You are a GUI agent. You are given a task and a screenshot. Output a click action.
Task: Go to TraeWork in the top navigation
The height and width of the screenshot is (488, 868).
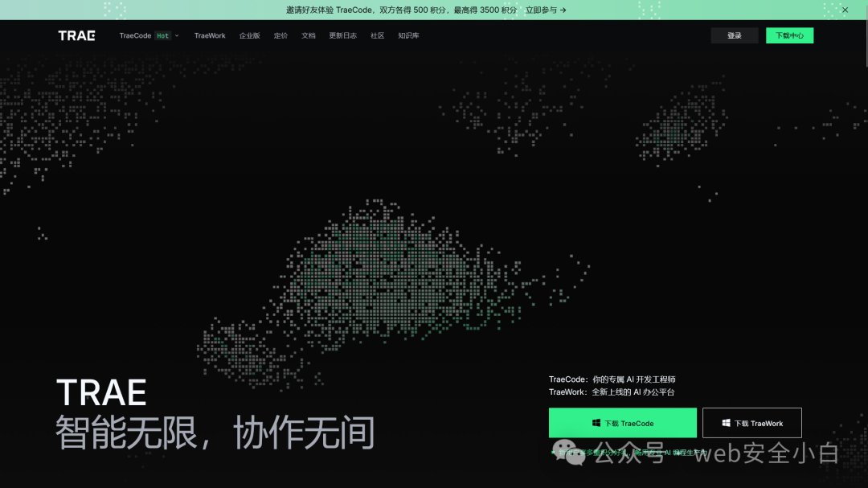(x=210, y=35)
